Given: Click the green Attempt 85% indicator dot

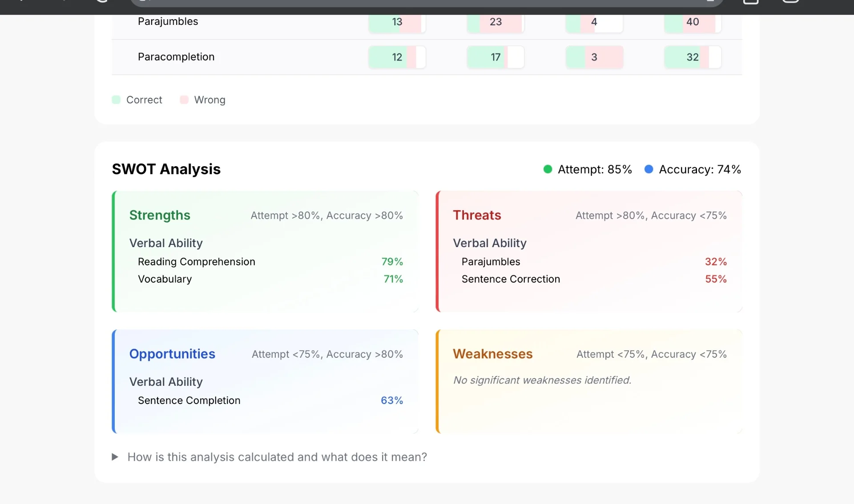Looking at the screenshot, I should 548,169.
